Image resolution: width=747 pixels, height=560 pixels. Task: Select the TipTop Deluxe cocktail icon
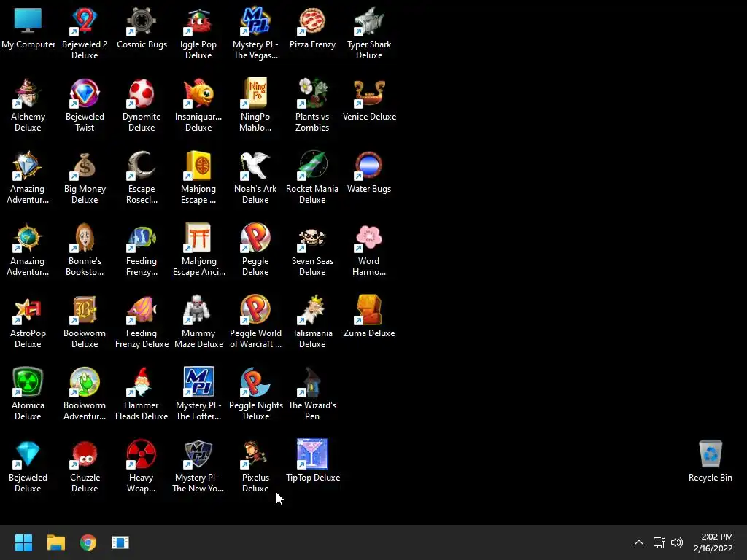312,454
